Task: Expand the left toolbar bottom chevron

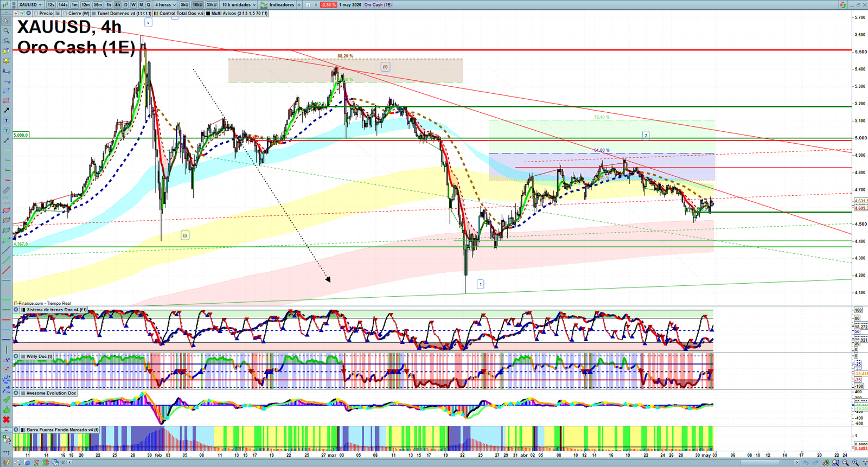Action: tap(7, 430)
